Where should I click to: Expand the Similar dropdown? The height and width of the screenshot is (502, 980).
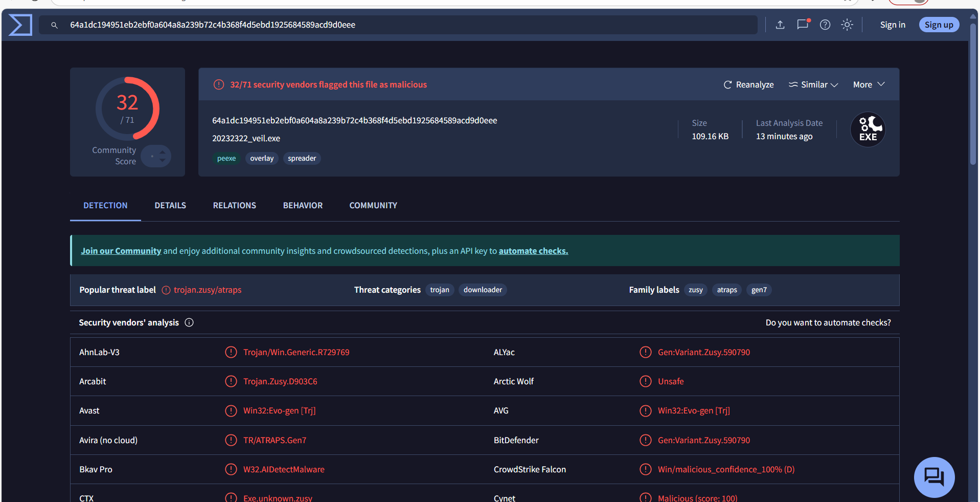tap(813, 84)
